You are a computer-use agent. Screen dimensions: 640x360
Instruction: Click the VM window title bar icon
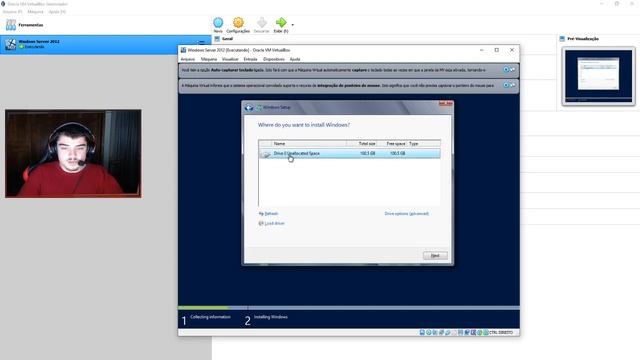183,50
